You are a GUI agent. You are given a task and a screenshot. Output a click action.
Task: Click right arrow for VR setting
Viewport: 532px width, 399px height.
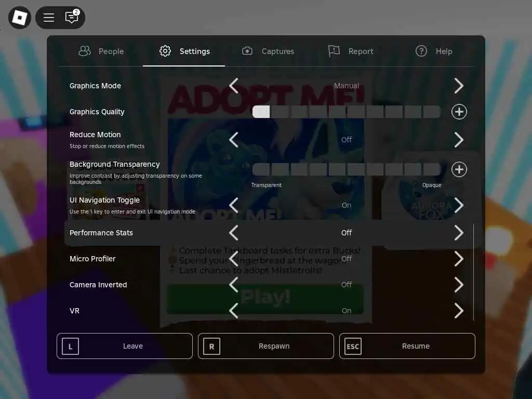[x=459, y=311]
